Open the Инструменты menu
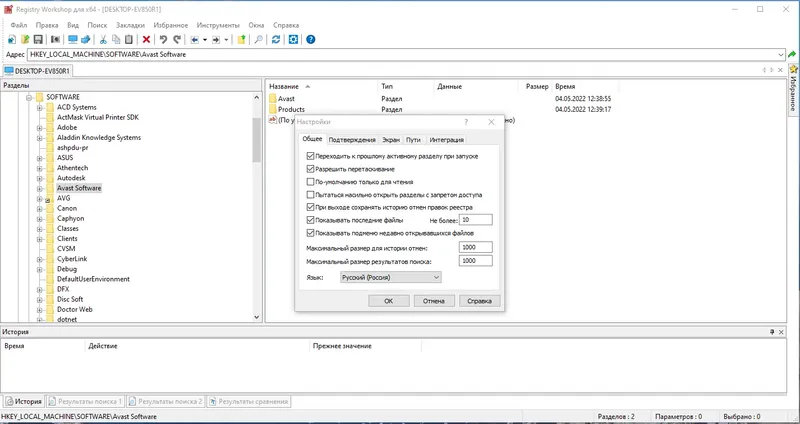Viewport: 800px width, 424px height. pos(218,25)
